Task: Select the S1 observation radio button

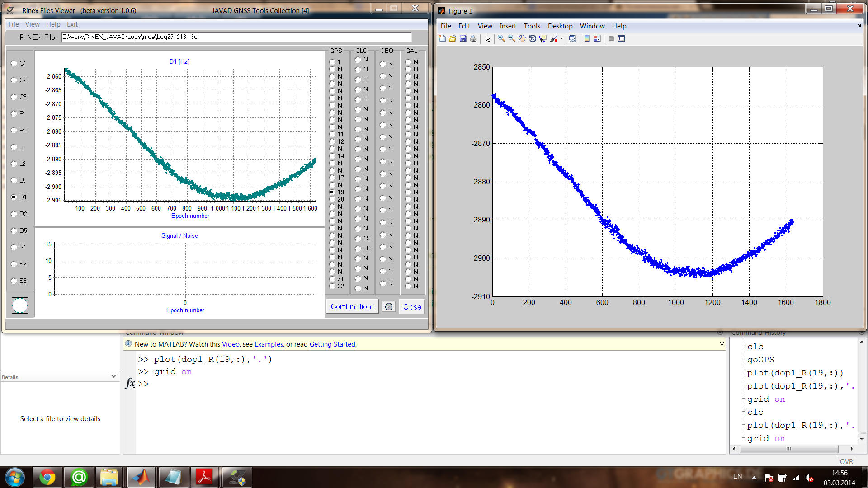Action: (x=14, y=248)
